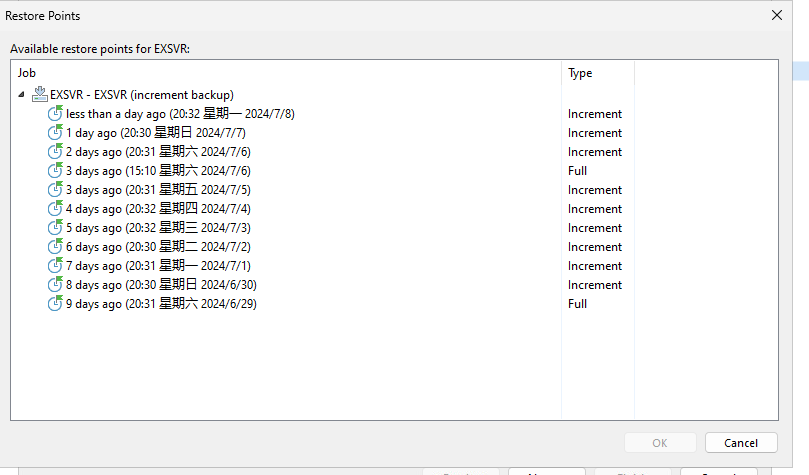Select EXSVR - EXSVR (increment backup) row

142,95
